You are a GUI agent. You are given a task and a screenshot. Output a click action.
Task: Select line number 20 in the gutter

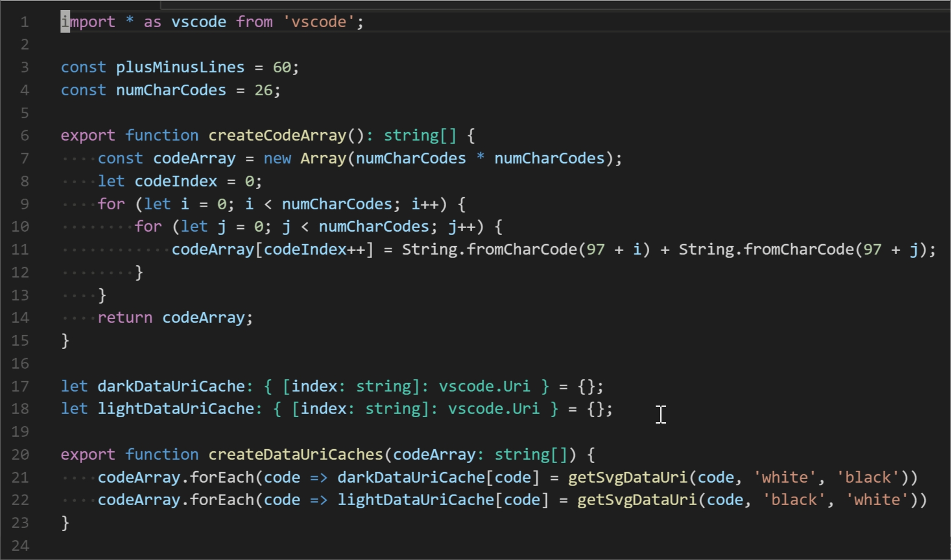tap(20, 455)
